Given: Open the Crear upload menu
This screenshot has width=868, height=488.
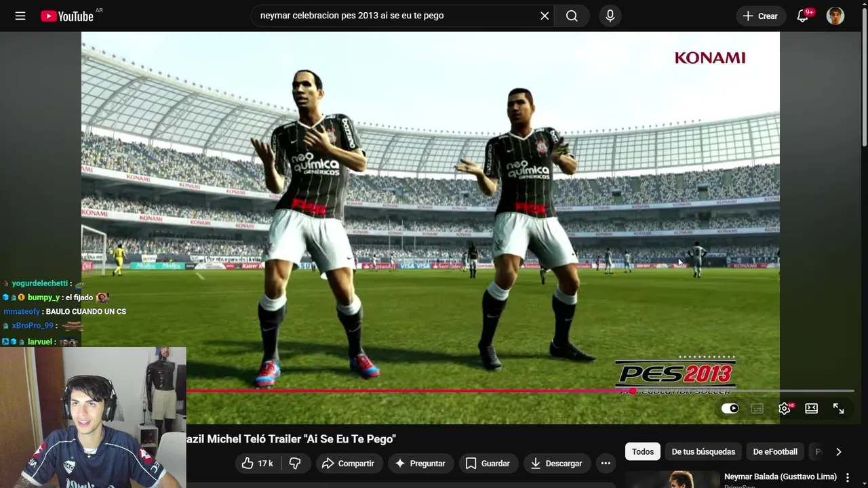Looking at the screenshot, I should (x=761, y=16).
